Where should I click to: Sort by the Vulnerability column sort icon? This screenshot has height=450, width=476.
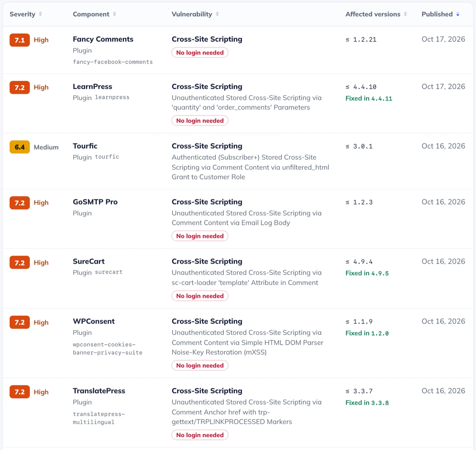pyautogui.click(x=217, y=14)
